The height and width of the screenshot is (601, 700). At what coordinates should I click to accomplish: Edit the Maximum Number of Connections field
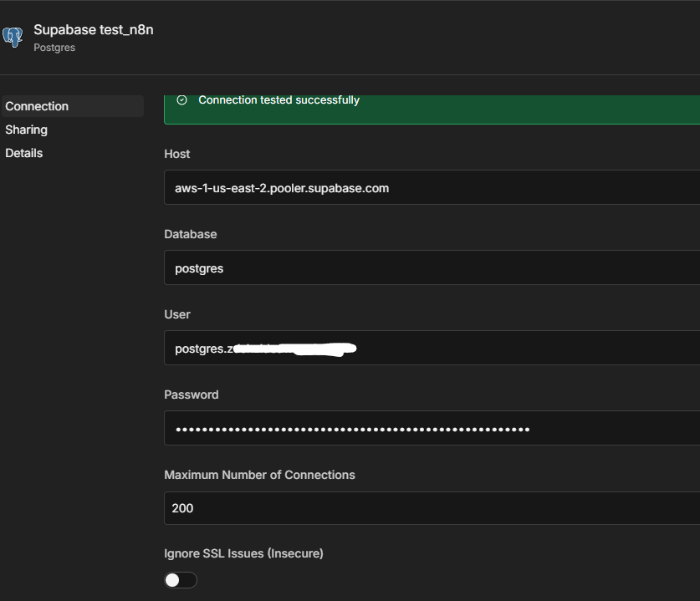pyautogui.click(x=431, y=508)
